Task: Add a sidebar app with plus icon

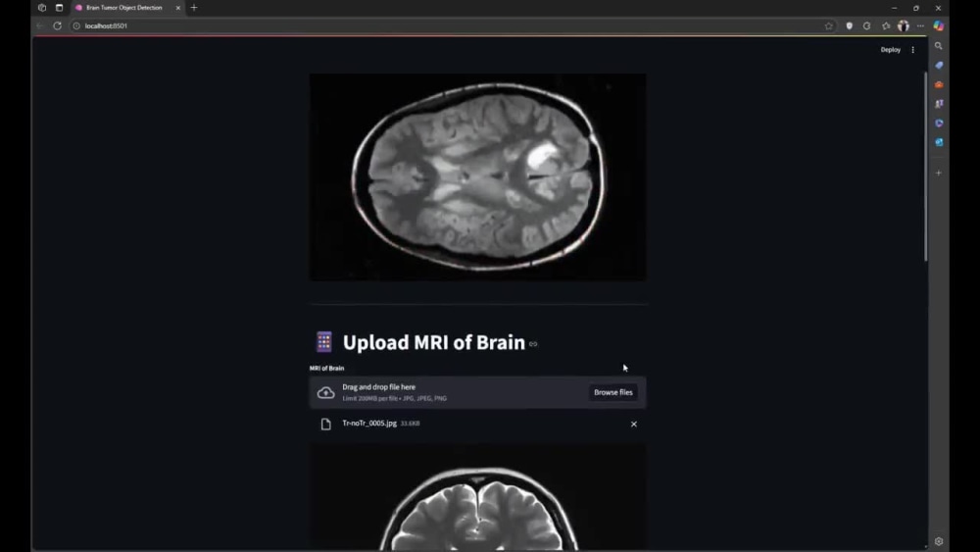Action: [938, 173]
